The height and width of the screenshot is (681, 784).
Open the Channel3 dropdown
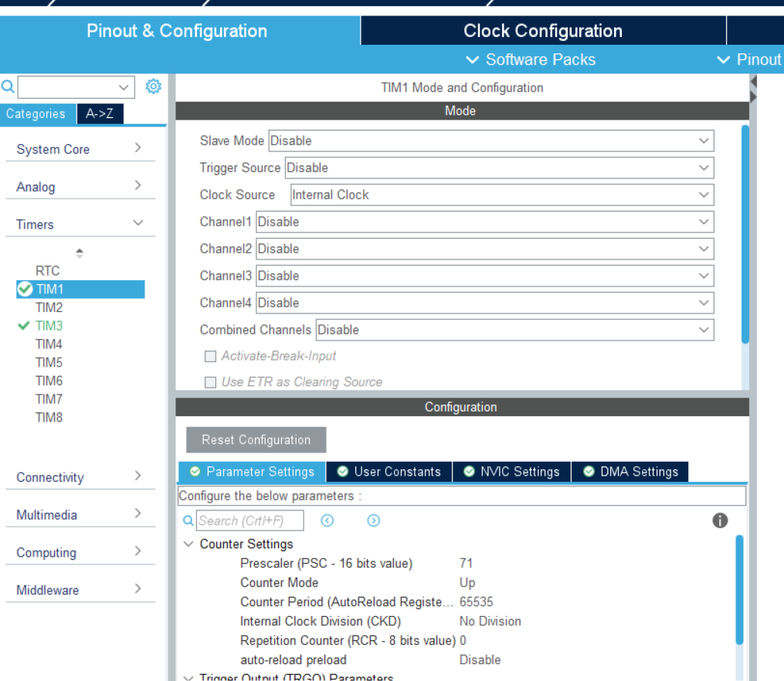[x=484, y=276]
